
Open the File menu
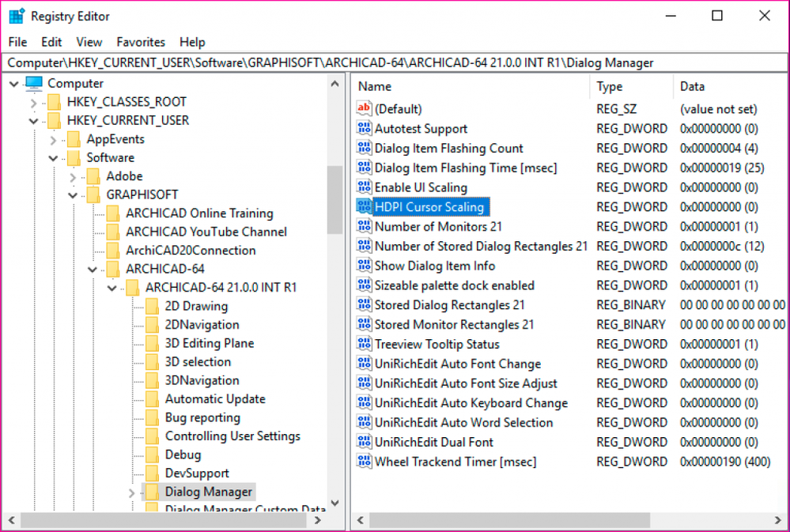click(17, 42)
